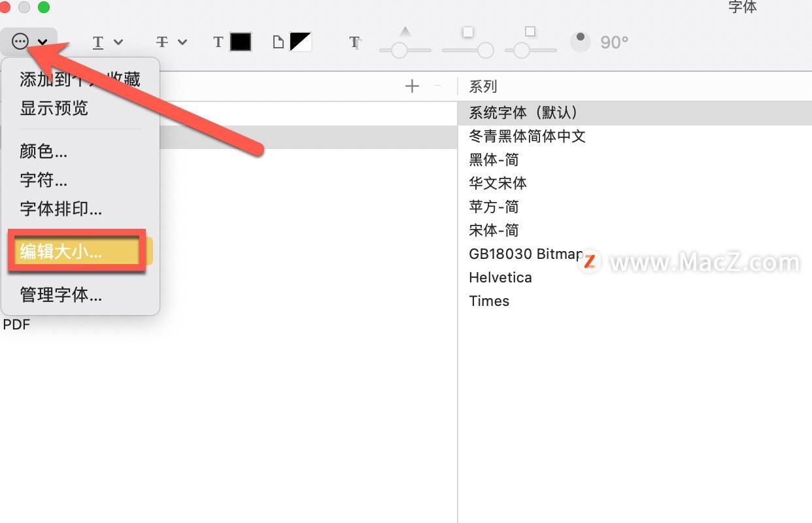Image resolution: width=812 pixels, height=523 pixels.
Task: Click the black text color swatch
Action: point(240,42)
